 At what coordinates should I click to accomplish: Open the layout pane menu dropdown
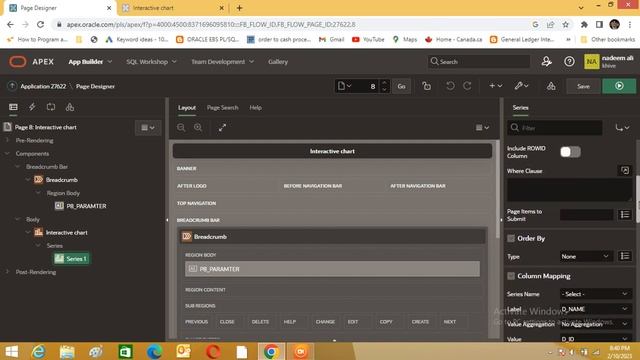click(x=482, y=128)
